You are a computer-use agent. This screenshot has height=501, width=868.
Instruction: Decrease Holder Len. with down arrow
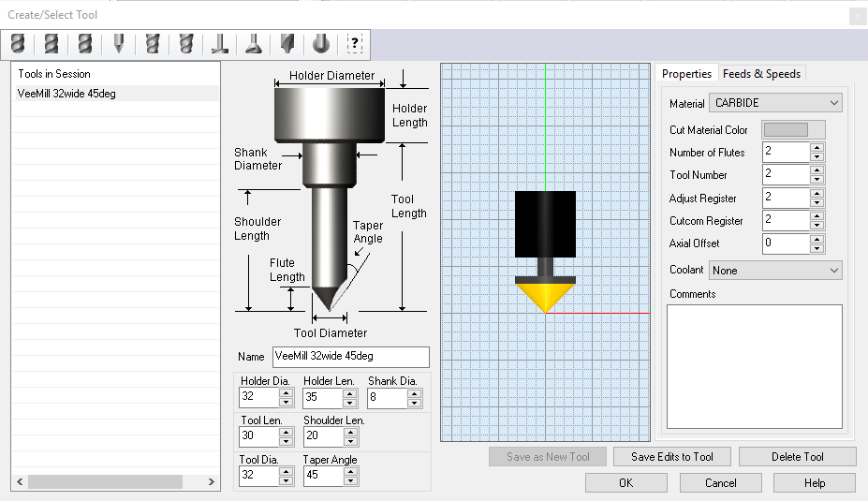[x=350, y=403]
